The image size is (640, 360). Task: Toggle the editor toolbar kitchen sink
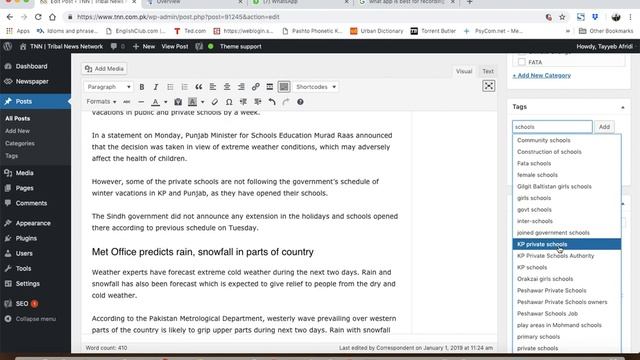click(x=284, y=87)
